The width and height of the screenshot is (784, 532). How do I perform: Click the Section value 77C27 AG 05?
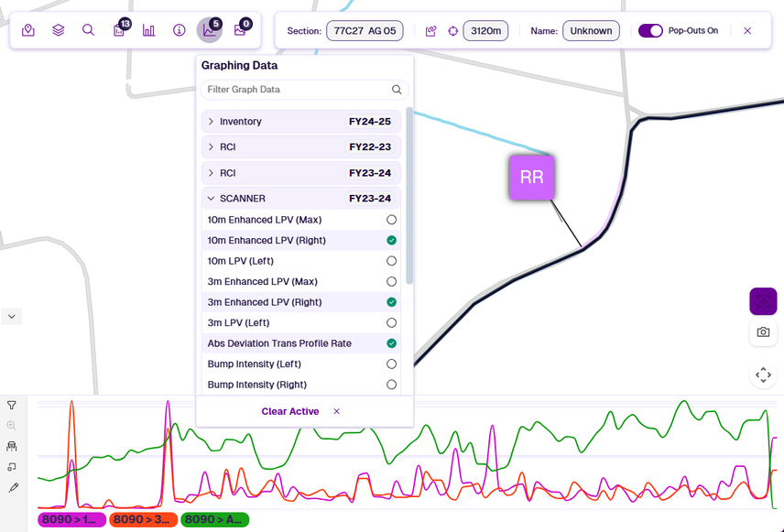(365, 31)
